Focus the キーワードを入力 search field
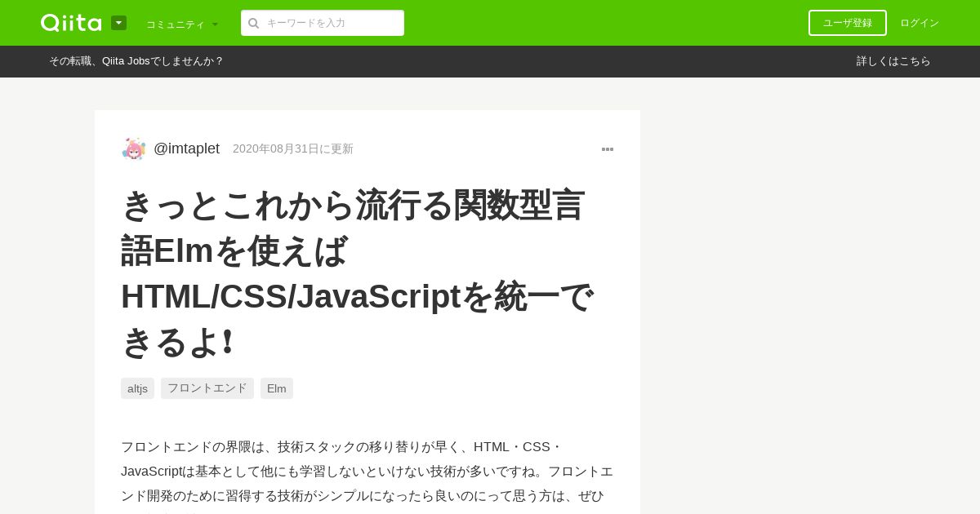The image size is (980, 514). coord(323,23)
